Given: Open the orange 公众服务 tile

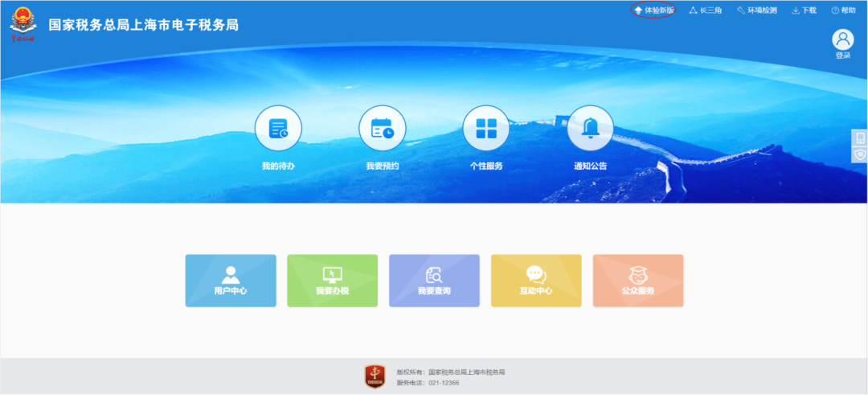Looking at the screenshot, I should (x=638, y=281).
